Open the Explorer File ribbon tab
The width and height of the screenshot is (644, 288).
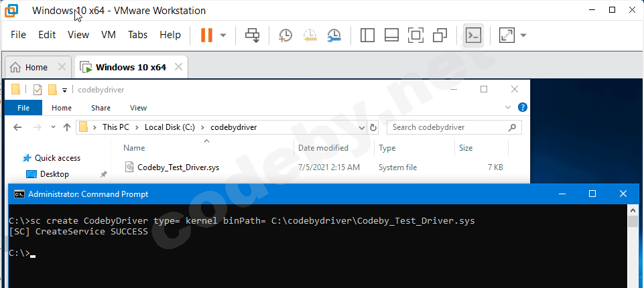click(x=23, y=108)
